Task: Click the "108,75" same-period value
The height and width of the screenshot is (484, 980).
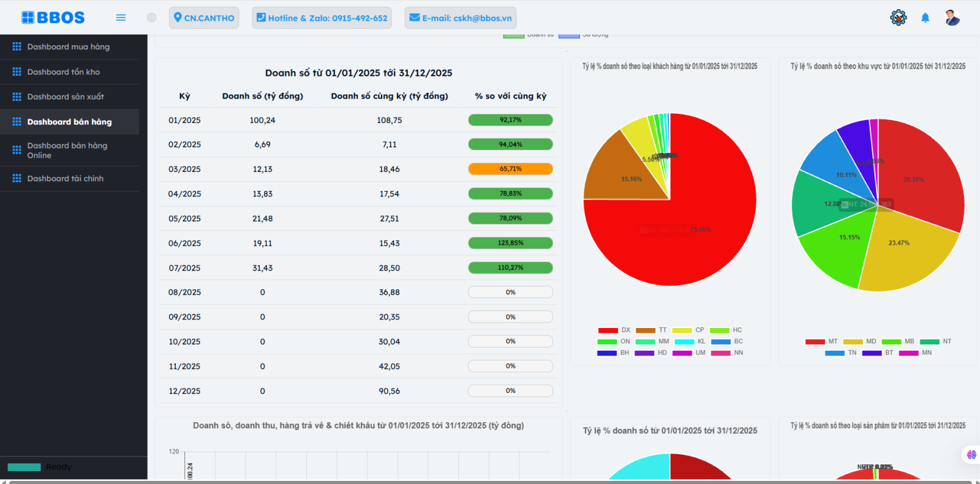Action: pyautogui.click(x=390, y=121)
